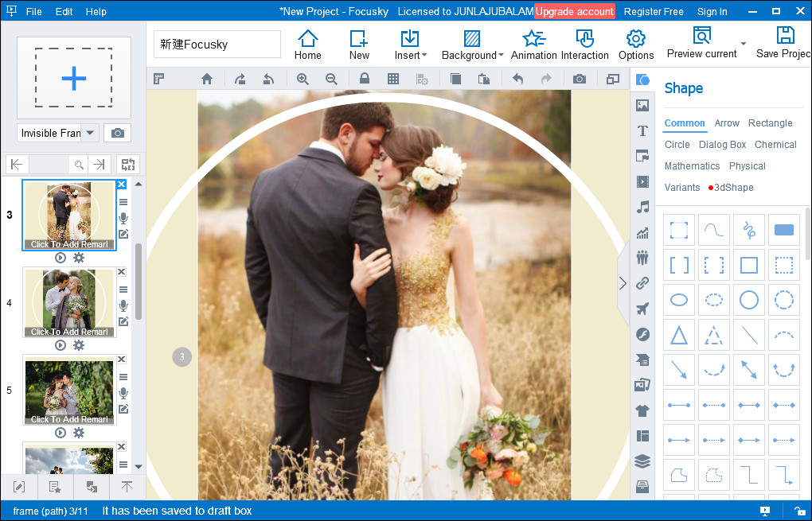Switch to the Arrow shape tab
This screenshot has height=521, width=812.
(x=727, y=123)
